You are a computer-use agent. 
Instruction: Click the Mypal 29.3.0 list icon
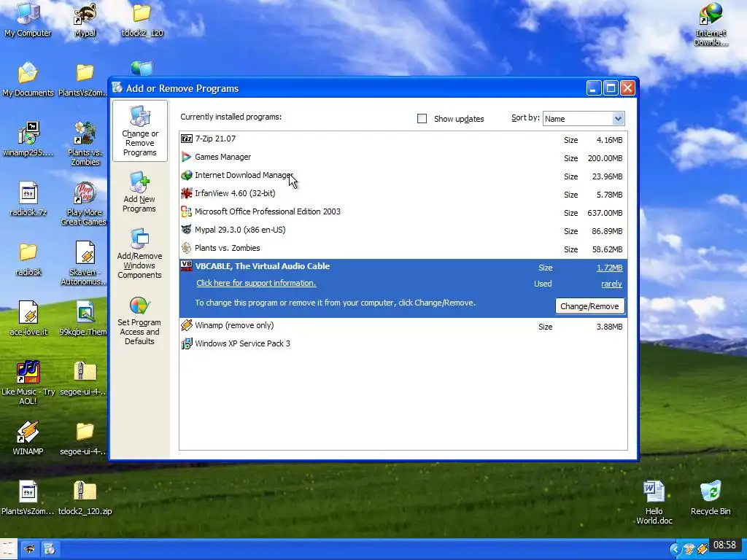coord(186,230)
